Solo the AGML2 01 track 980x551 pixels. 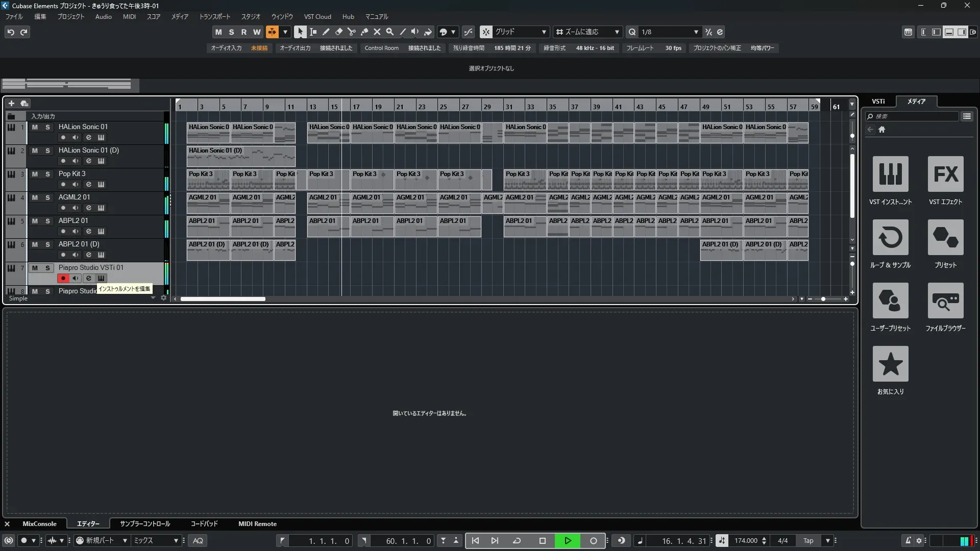click(x=47, y=197)
